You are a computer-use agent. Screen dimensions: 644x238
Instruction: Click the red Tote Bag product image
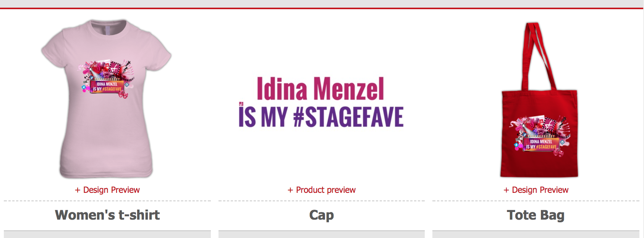[x=539, y=100]
